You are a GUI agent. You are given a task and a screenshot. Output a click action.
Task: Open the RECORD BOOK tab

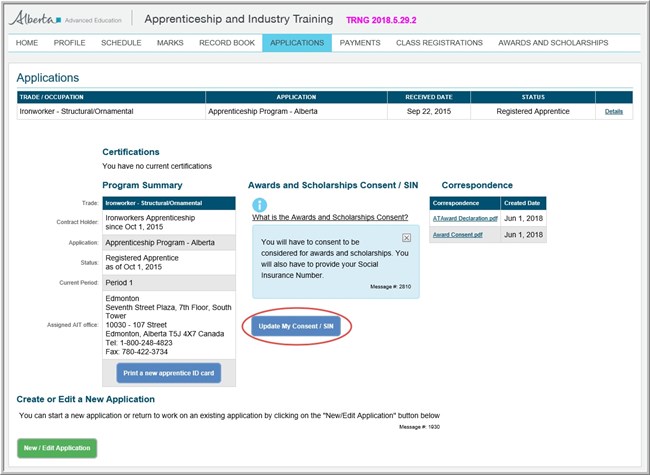coord(227,43)
